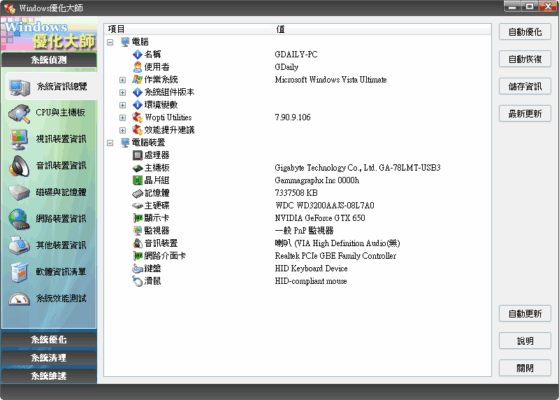Screen dimensions: 559x400
Task: Expand the 系統組件版本 node
Action: point(123,92)
